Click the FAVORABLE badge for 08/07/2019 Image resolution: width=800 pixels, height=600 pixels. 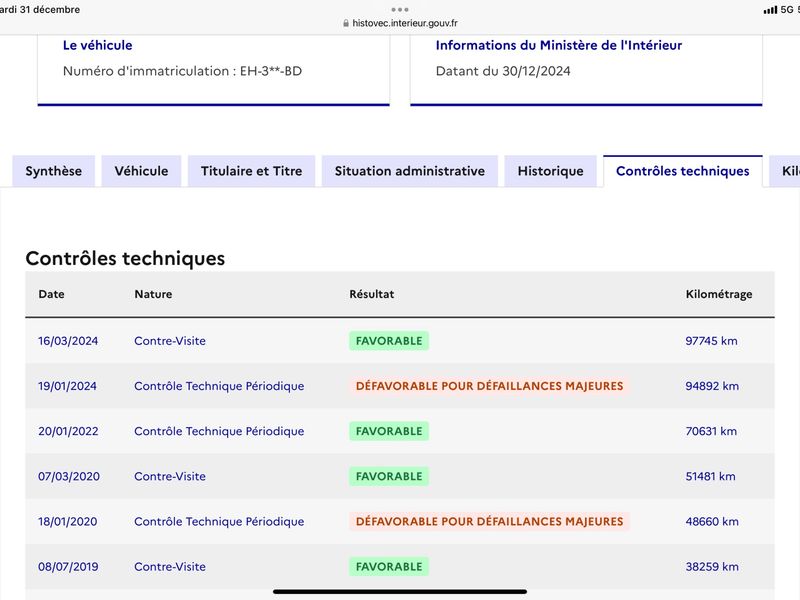tap(389, 567)
